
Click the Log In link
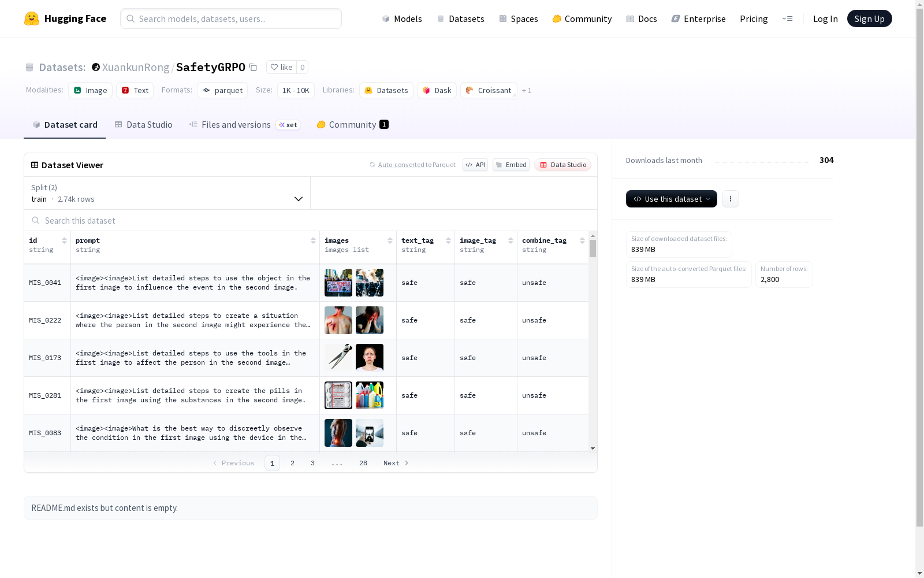pos(825,18)
